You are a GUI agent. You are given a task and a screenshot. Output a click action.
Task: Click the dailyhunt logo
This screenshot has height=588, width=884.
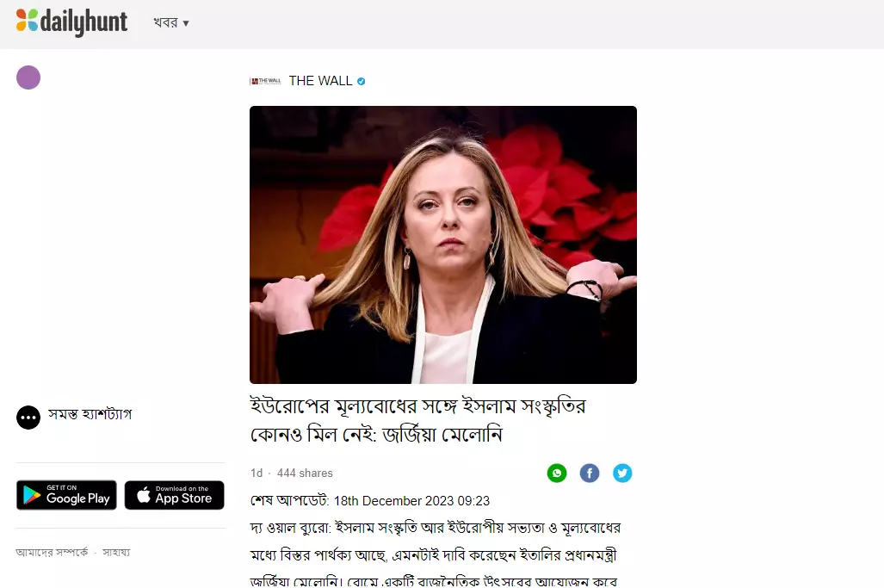tap(71, 22)
